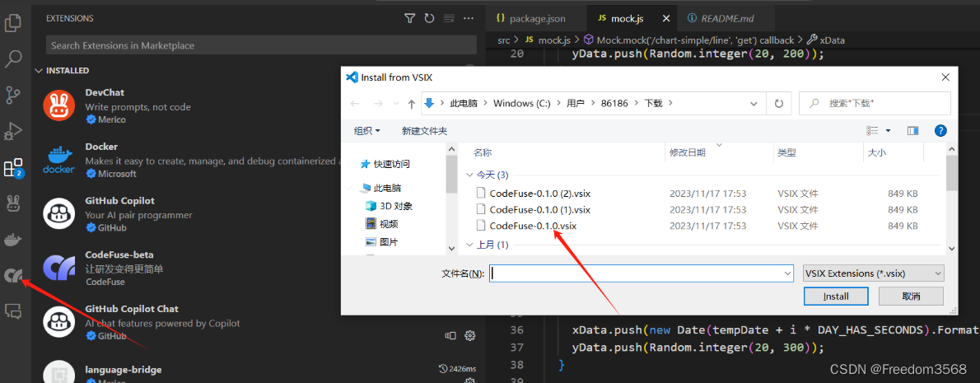Click the Up one level arrow in dialog
The image size is (980, 383).
pos(411,104)
